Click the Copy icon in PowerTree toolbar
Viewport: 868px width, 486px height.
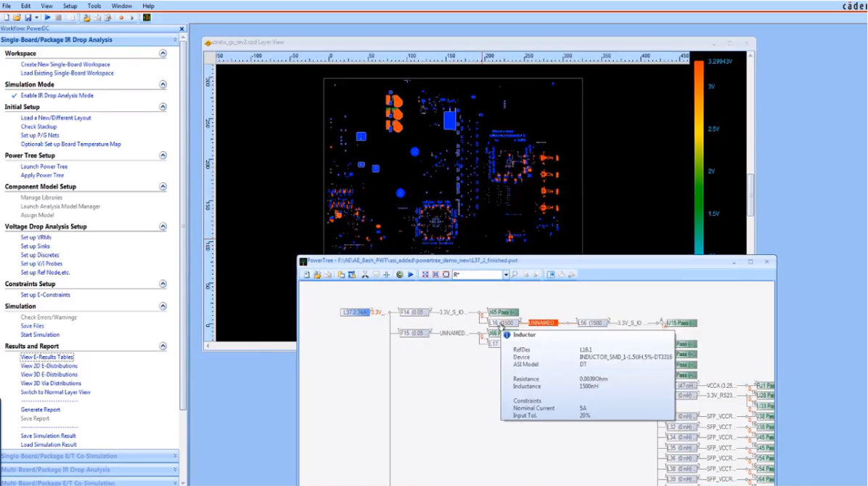point(341,275)
